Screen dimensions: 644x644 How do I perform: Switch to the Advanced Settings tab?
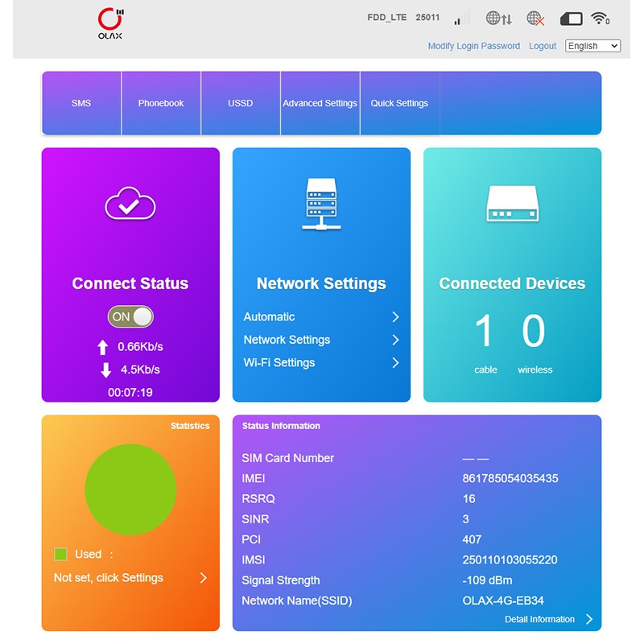coord(320,103)
